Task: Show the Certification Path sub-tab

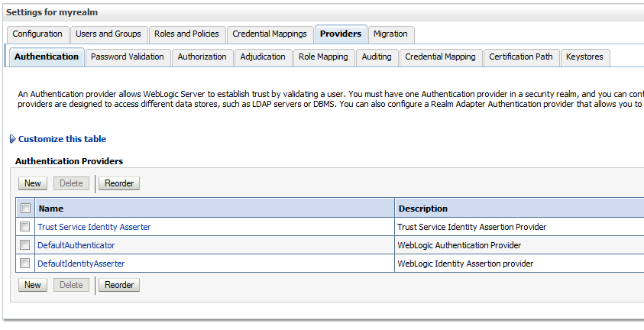Action: click(521, 57)
